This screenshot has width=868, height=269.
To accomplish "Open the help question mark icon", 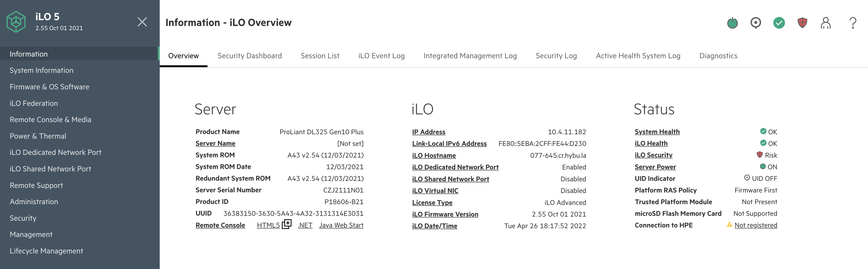I will [852, 23].
